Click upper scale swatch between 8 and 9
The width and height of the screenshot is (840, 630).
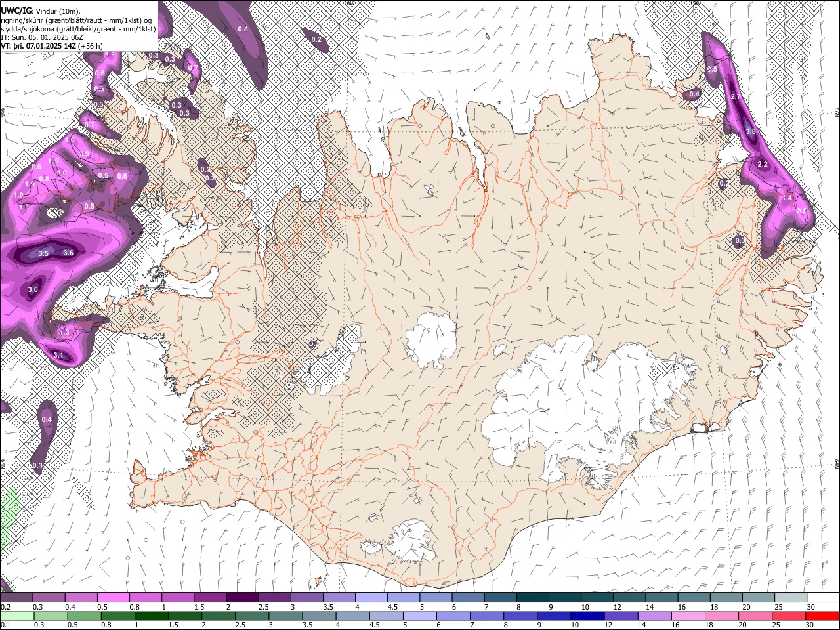pos(532,598)
